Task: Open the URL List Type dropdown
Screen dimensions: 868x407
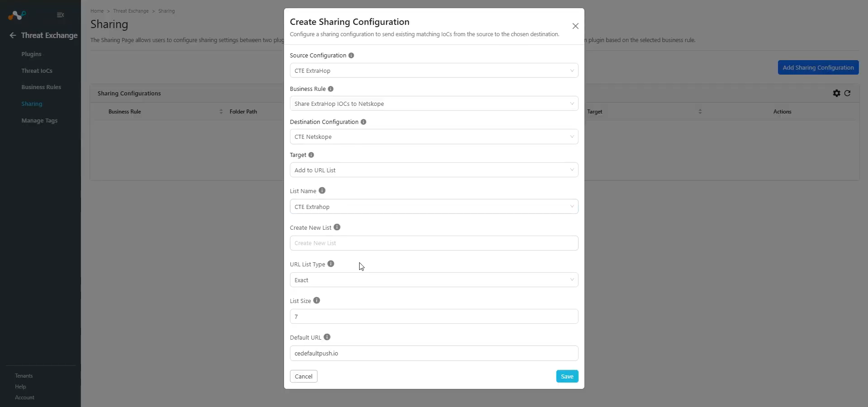Action: tap(434, 280)
